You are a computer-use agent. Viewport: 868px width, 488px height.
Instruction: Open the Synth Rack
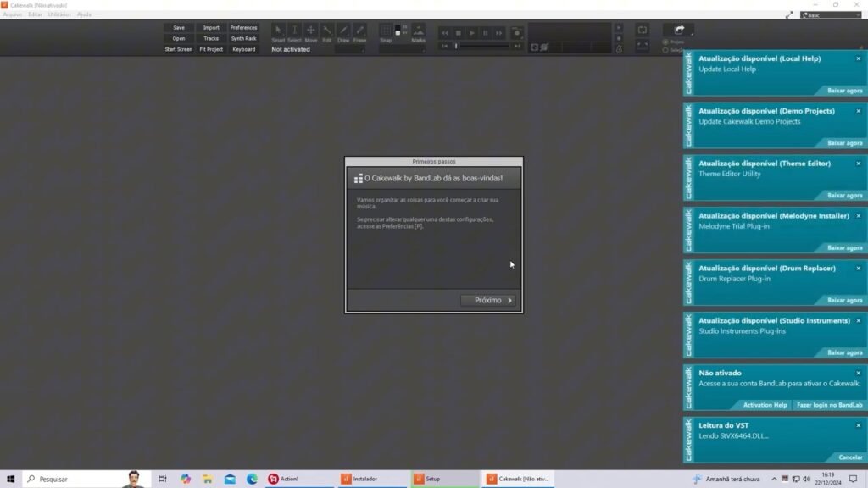click(x=243, y=39)
